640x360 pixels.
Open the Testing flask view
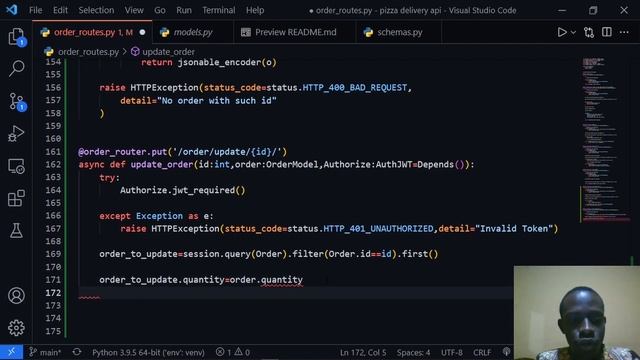(x=16, y=231)
